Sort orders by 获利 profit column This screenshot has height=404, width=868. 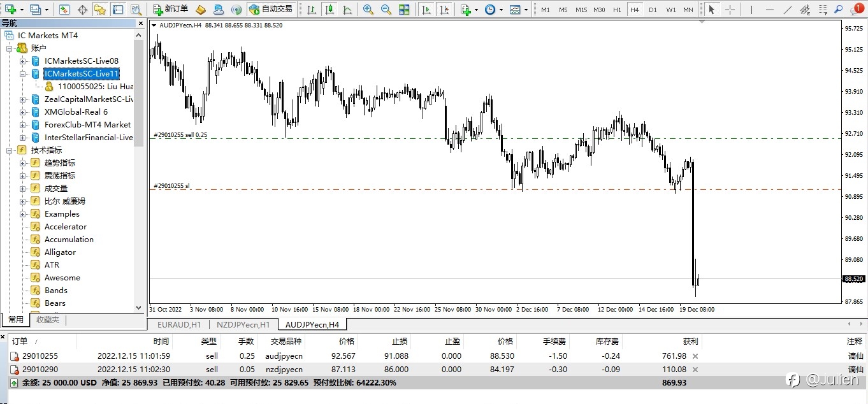coord(690,342)
